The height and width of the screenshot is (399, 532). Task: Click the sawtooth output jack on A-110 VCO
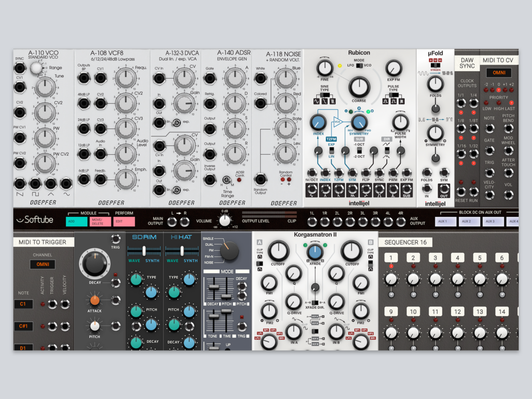tap(20, 183)
